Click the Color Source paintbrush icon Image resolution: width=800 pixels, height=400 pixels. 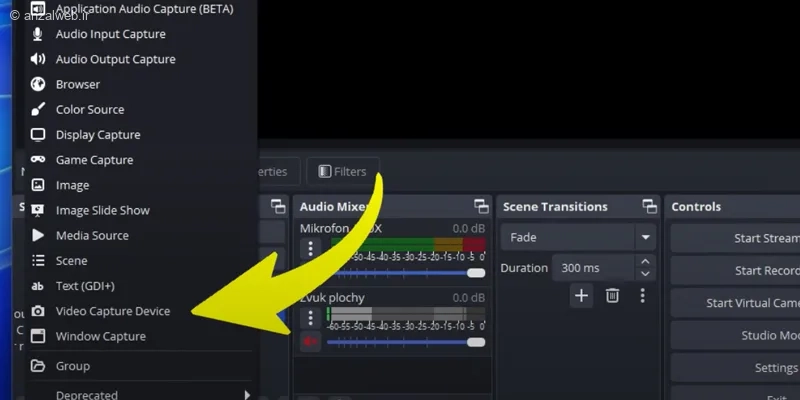[38, 110]
